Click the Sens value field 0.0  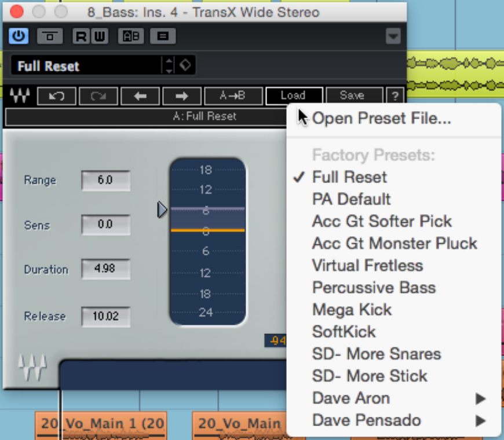coord(106,225)
